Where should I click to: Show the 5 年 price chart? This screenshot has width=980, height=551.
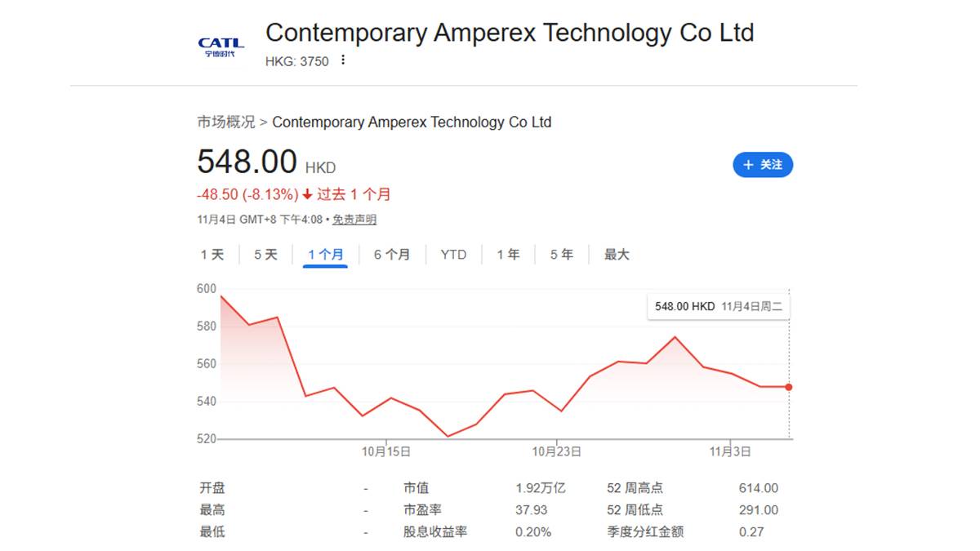[x=562, y=255]
